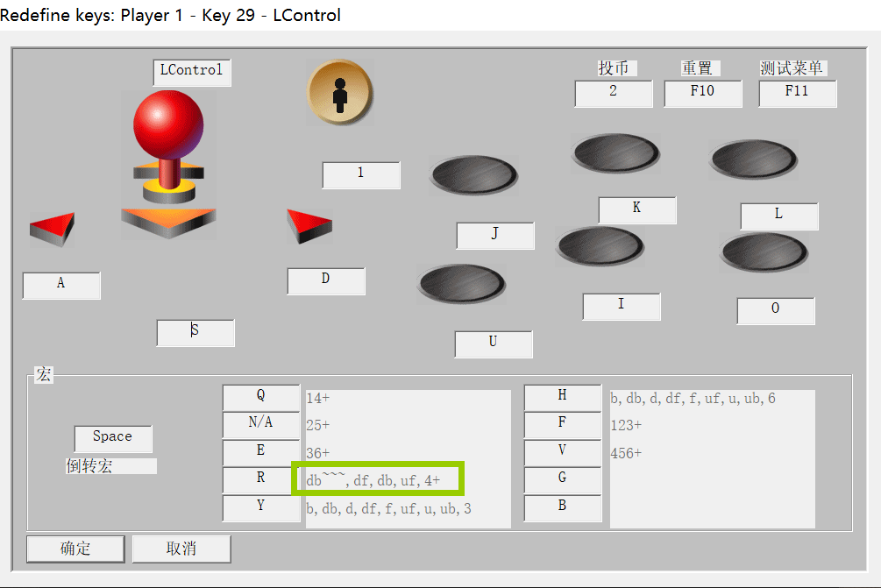The image size is (881, 588).
Task: Click the red joystick ball icon
Action: click(x=168, y=124)
